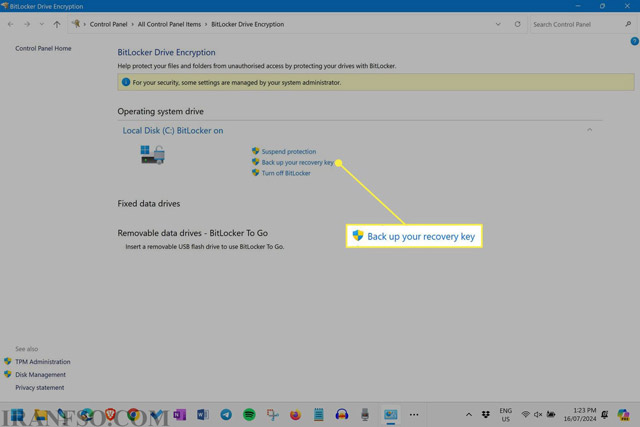Viewport: 640px width, 427px height.
Task: Open OneNote from taskbar
Action: (180, 415)
